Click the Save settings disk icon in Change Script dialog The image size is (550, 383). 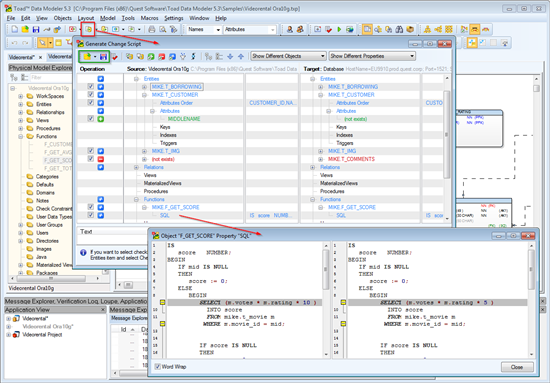103,56
